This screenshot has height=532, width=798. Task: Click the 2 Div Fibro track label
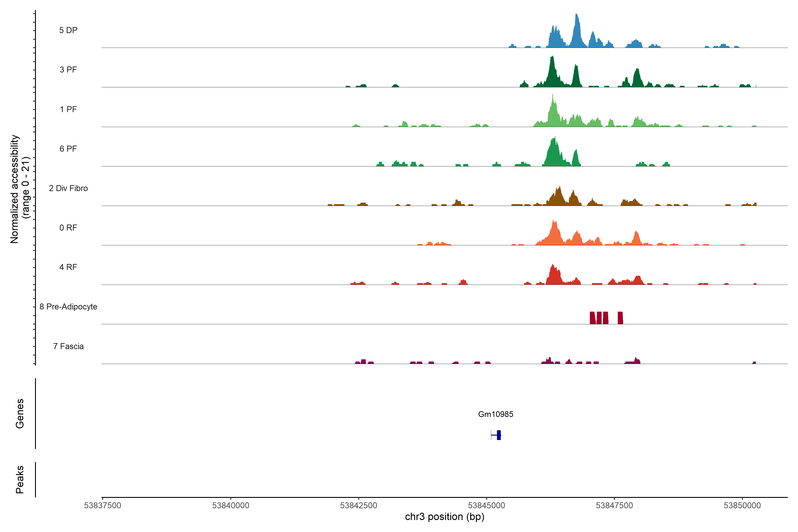[68, 188]
